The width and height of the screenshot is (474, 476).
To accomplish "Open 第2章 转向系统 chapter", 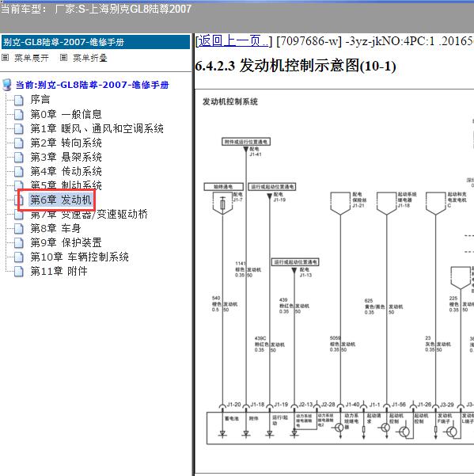I will [x=66, y=143].
